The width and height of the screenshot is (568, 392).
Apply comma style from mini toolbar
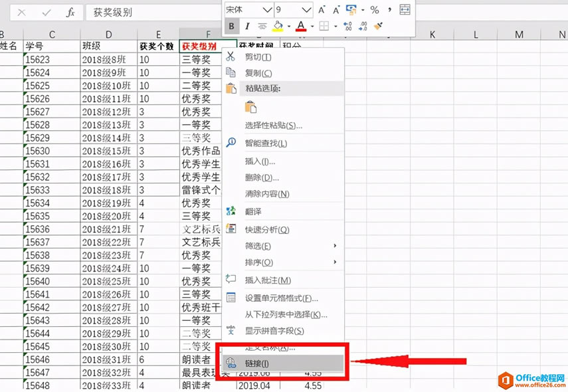coord(389,10)
